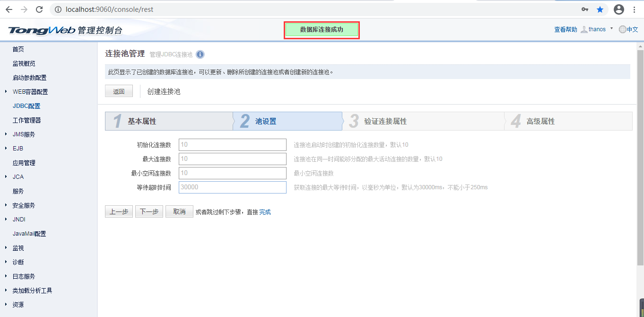This screenshot has width=644, height=317.
Task: Open the thanos user dropdown arrow
Action: click(611, 28)
